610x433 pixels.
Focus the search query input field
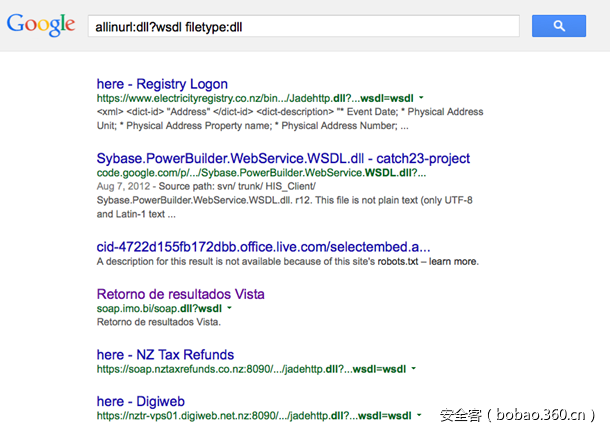[303, 26]
